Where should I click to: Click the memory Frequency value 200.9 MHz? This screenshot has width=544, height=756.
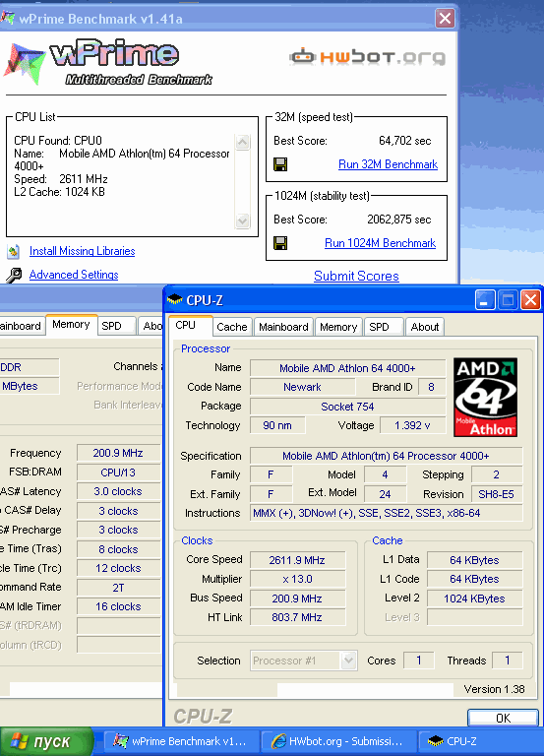(118, 453)
